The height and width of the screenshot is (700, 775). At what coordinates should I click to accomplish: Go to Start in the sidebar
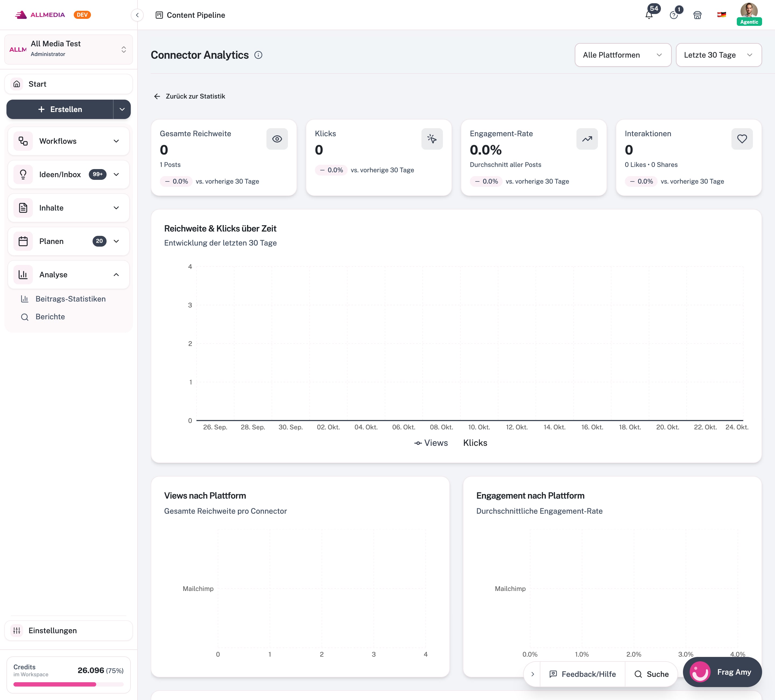68,84
